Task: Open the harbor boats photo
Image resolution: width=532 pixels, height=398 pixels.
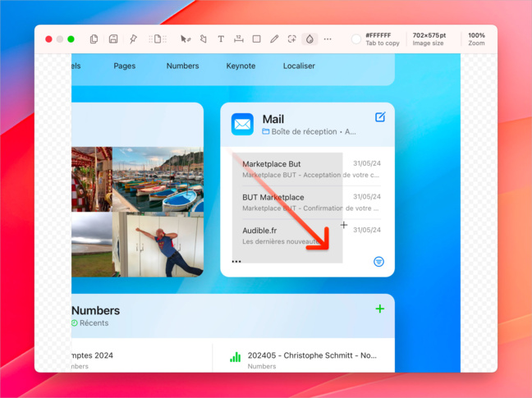Action: pyautogui.click(x=158, y=180)
